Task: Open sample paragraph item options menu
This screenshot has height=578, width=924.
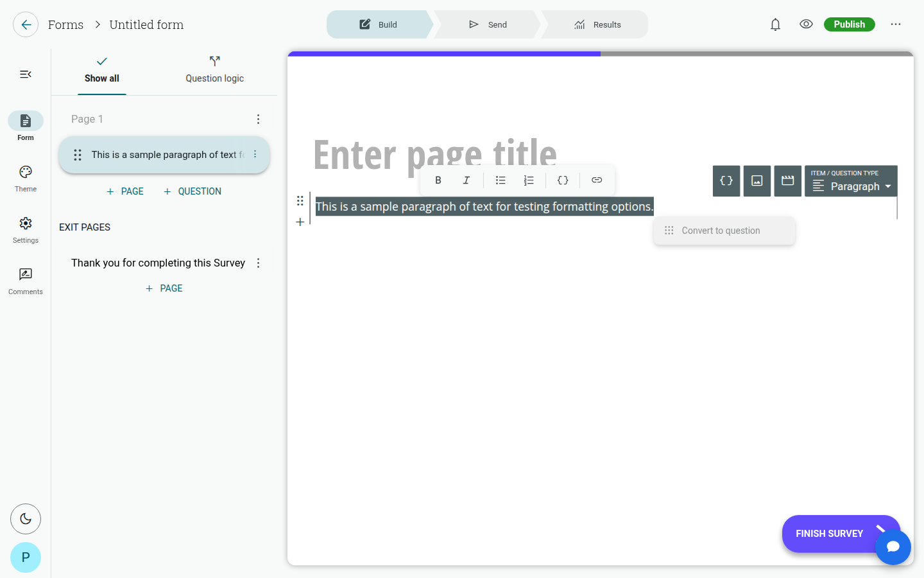Action: click(x=255, y=154)
